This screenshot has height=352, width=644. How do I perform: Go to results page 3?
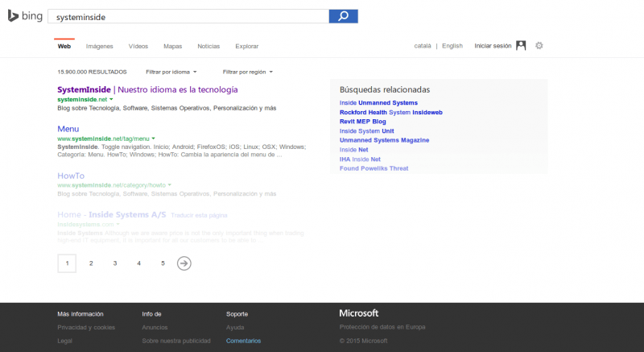point(115,263)
